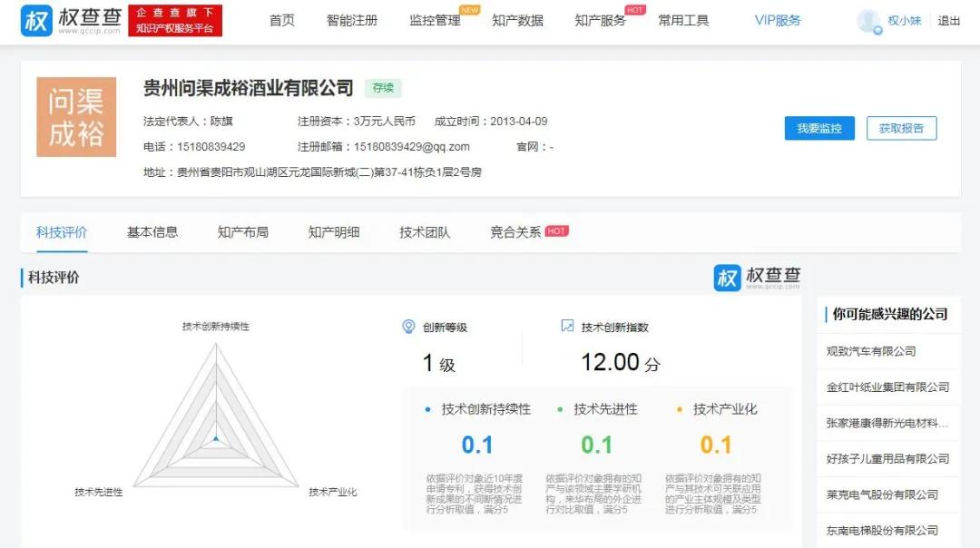Open the 权小妹 user avatar
Screen dimensions: 980x548
pyautogui.click(x=868, y=21)
